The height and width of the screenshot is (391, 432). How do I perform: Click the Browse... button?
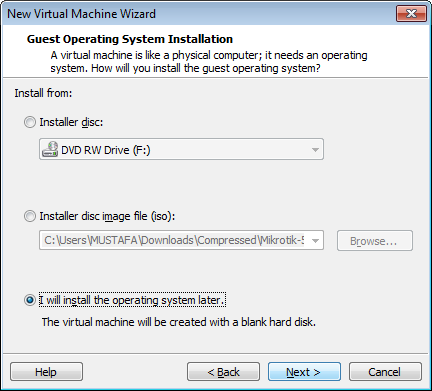375,240
